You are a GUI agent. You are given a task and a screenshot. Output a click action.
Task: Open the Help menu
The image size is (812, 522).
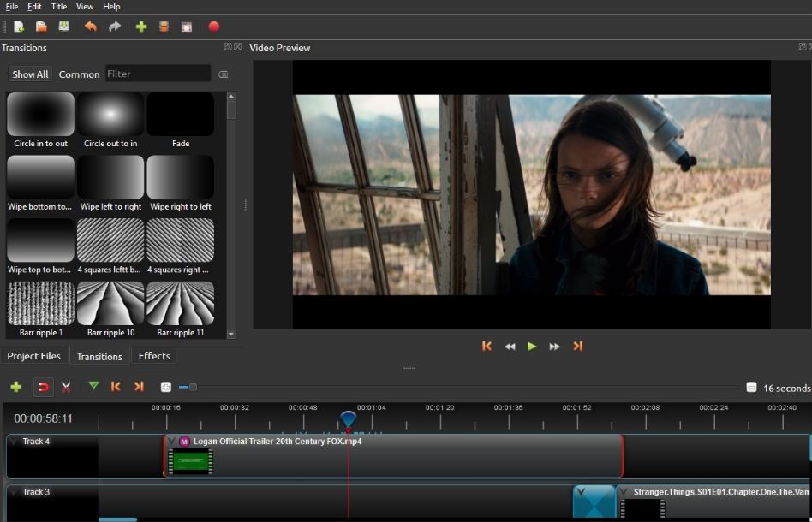tap(111, 6)
